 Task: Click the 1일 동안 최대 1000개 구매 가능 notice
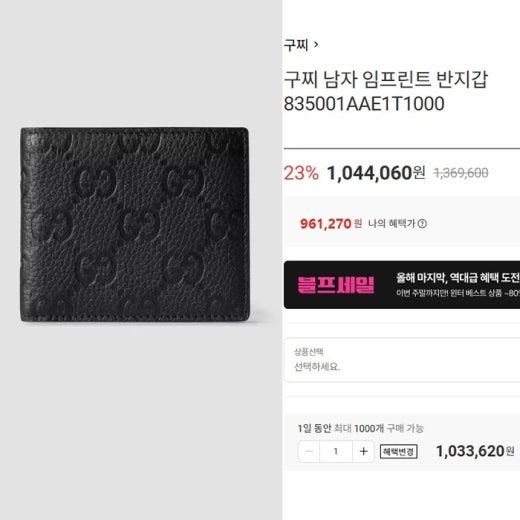(x=360, y=428)
